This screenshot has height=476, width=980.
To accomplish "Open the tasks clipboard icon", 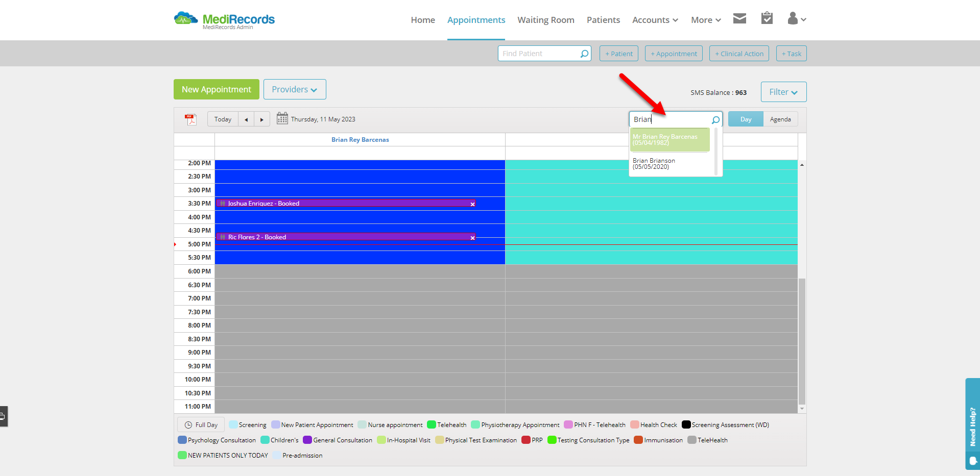I will [767, 18].
